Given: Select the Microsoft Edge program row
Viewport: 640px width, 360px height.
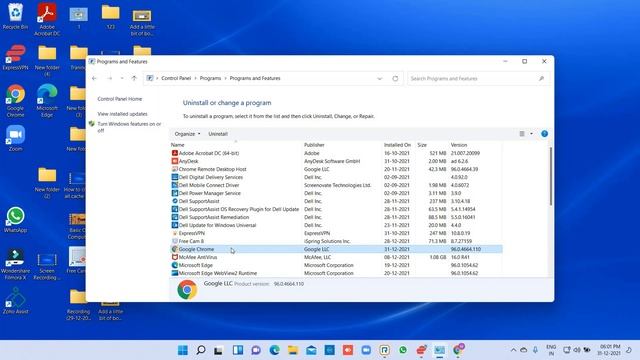Looking at the screenshot, I should (x=336, y=265).
